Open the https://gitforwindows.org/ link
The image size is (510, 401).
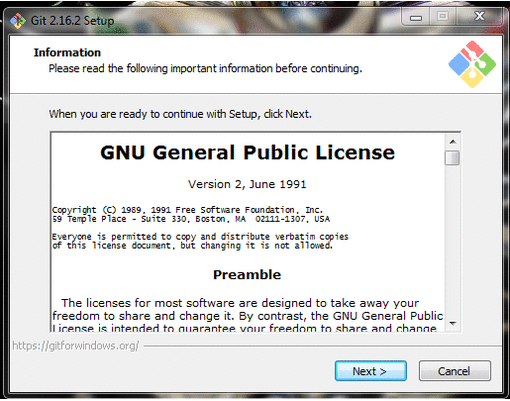[76, 346]
